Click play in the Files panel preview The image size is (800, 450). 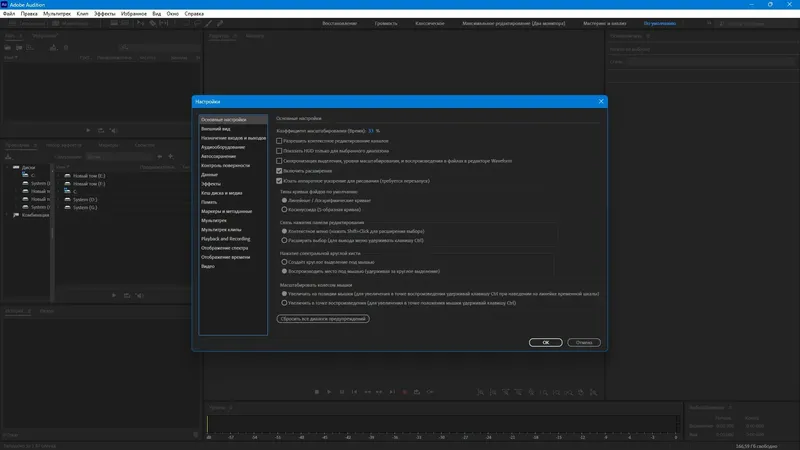(x=88, y=131)
